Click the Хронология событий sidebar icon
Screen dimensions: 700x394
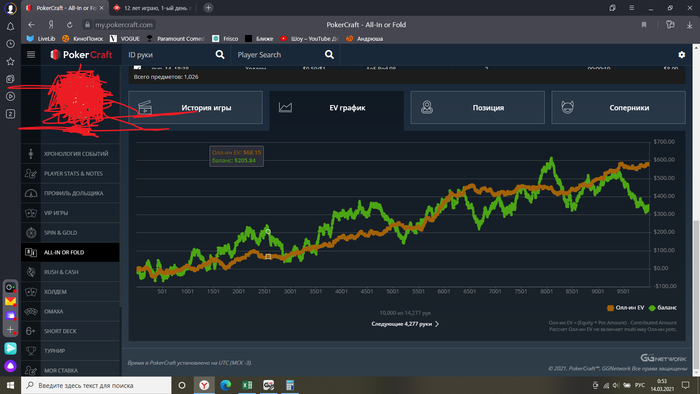[x=31, y=153]
